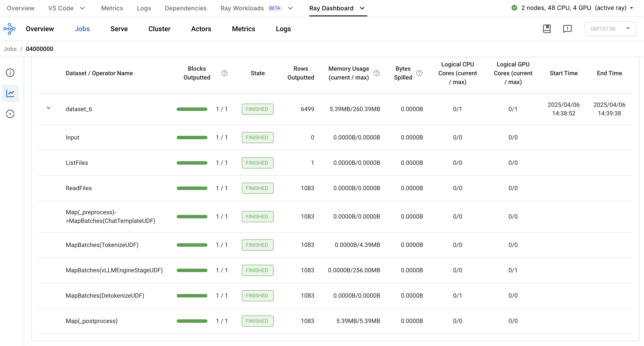
Task: Click the Ray logo icon
Action: tap(10, 29)
